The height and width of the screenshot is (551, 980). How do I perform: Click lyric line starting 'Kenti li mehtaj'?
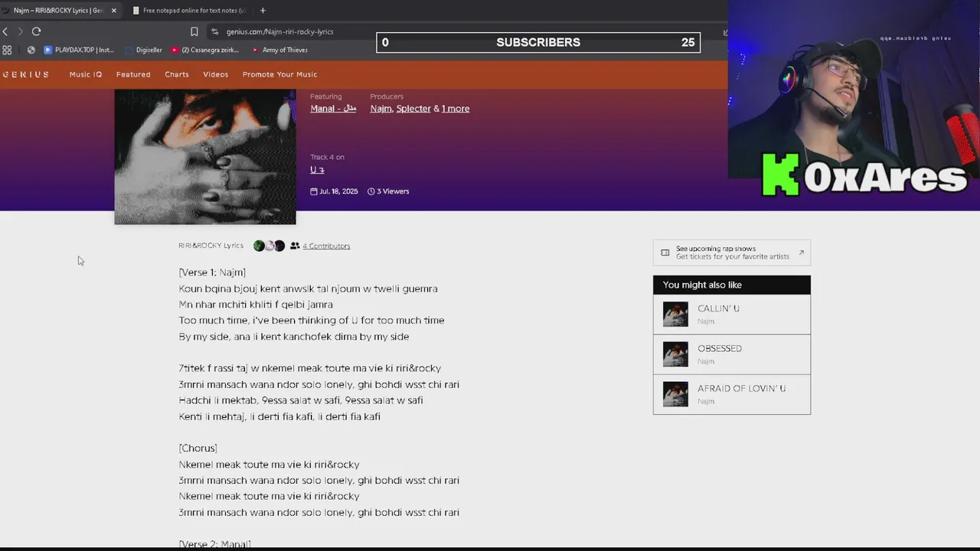[279, 416]
